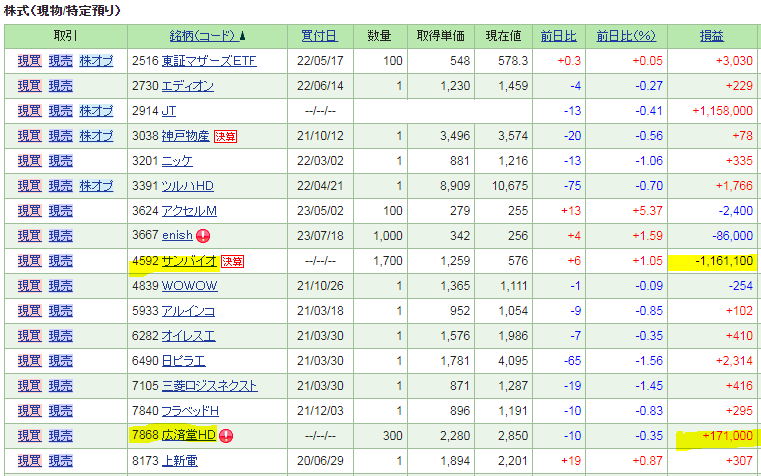Viewport: 761px width, 476px height.
Task: Click 現買 for the エディオン row
Action: click(x=30, y=86)
